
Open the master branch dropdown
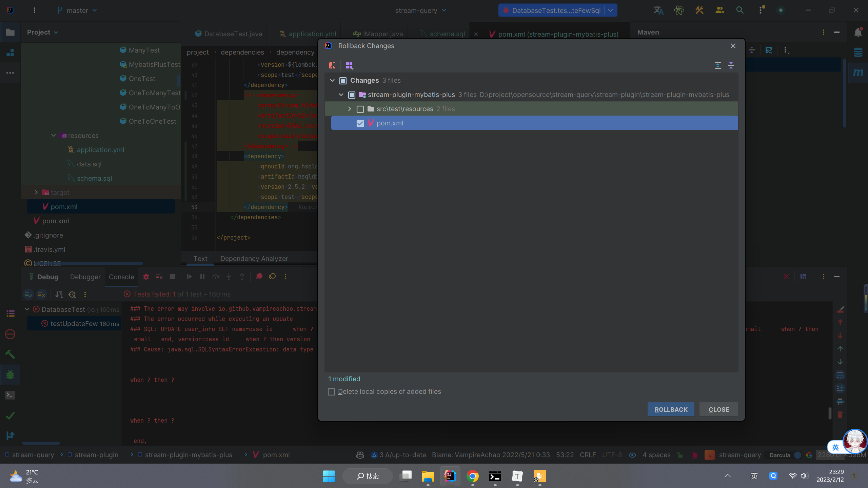(x=77, y=11)
